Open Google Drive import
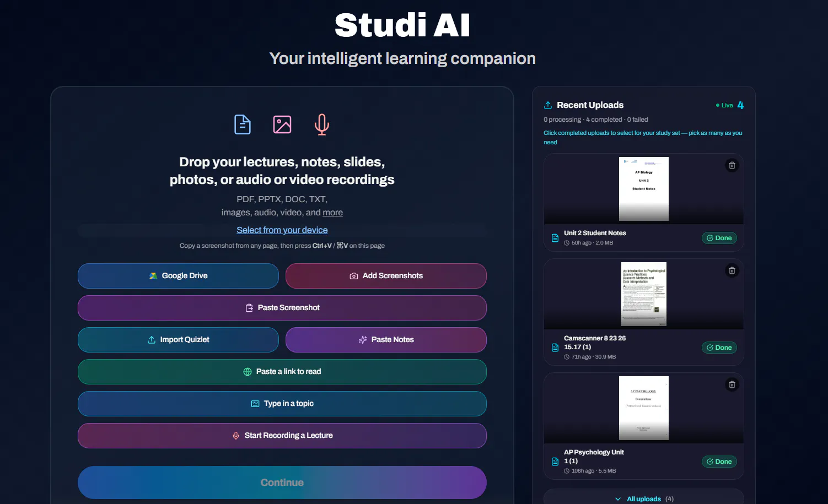 click(x=178, y=276)
